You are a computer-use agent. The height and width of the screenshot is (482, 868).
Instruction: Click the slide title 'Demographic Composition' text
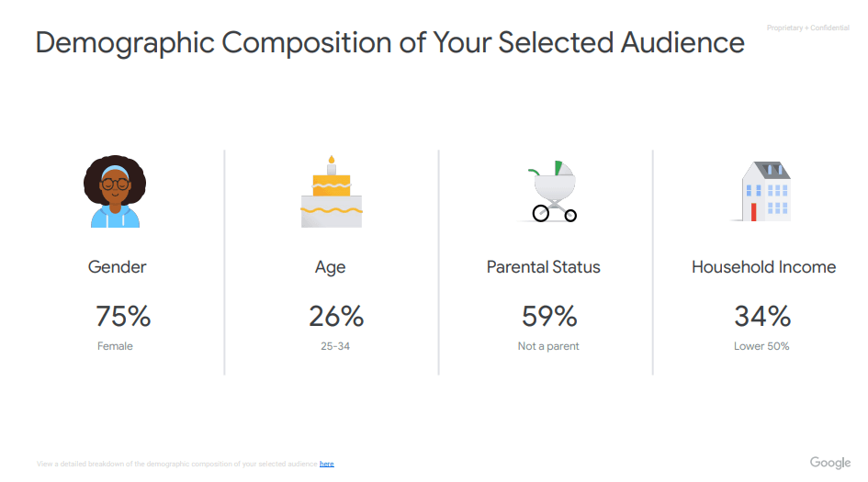[214, 43]
